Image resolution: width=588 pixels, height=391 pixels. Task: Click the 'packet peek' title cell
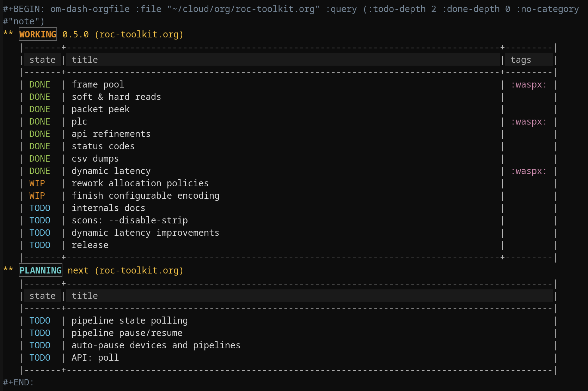click(x=100, y=109)
